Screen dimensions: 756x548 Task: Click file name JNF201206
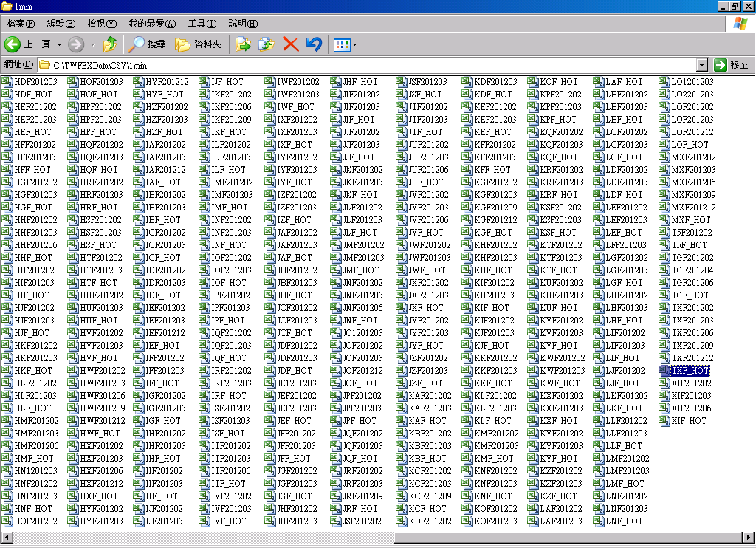click(362, 308)
